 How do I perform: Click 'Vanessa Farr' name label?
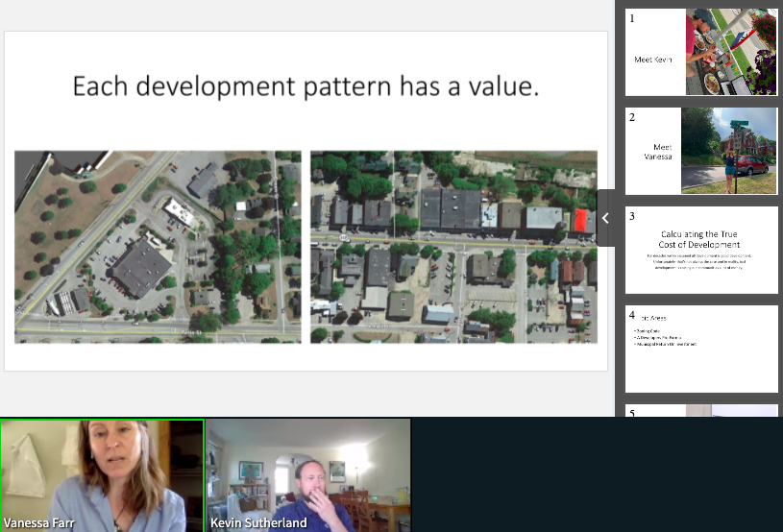coord(38,523)
